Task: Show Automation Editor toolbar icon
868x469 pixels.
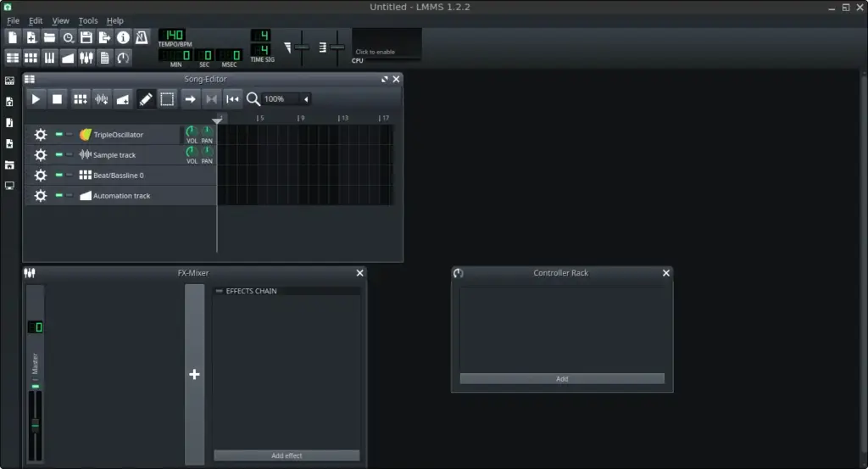Action: pos(68,58)
